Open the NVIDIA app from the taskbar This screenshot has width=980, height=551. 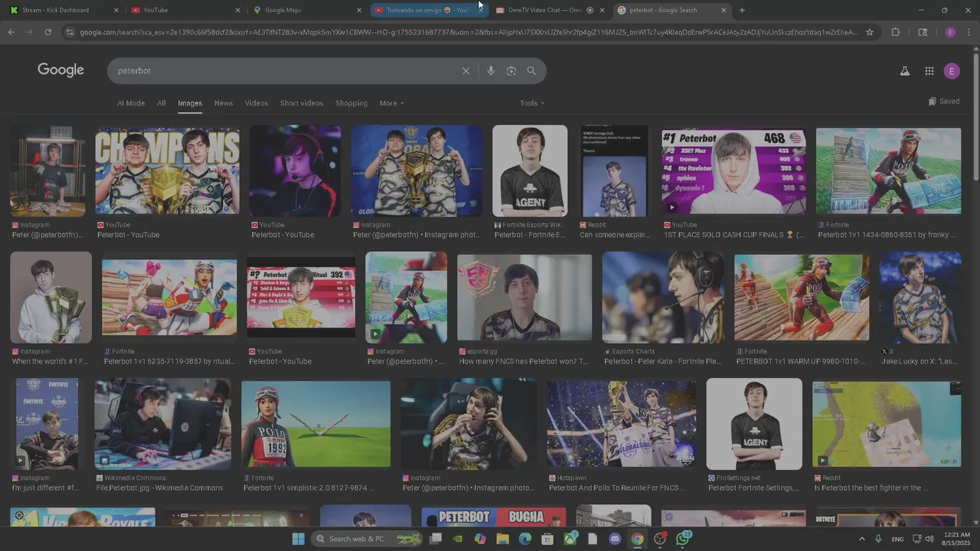458,539
